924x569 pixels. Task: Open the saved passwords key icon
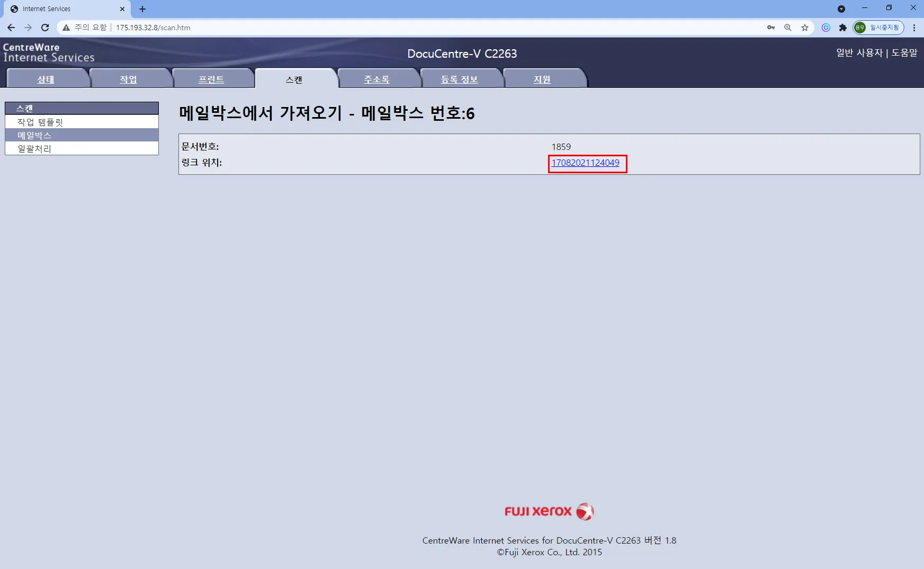(771, 28)
